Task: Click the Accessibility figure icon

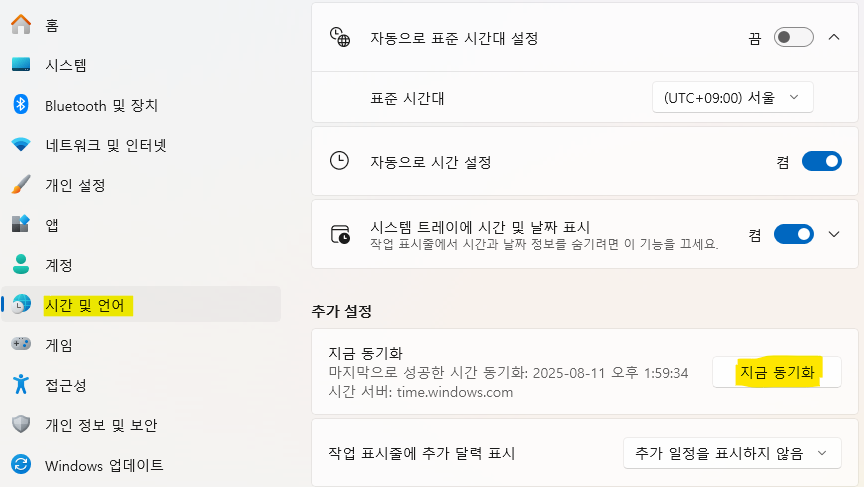Action: 21,385
